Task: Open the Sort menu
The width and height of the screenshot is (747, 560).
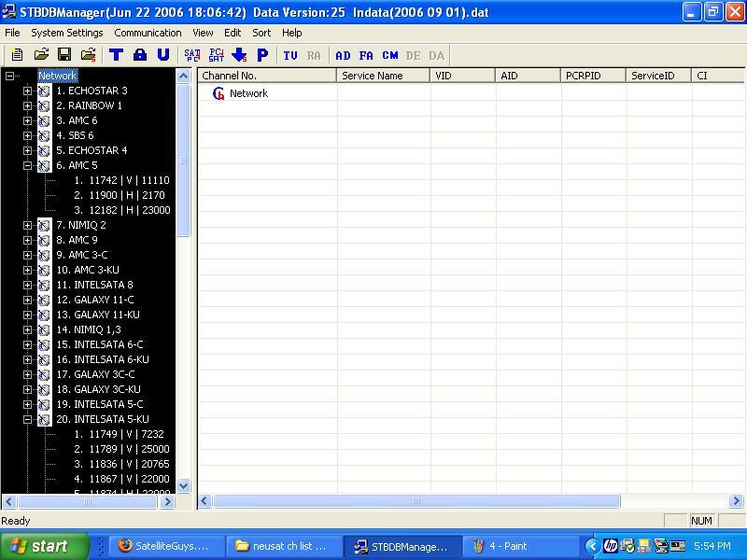Action: (x=261, y=33)
